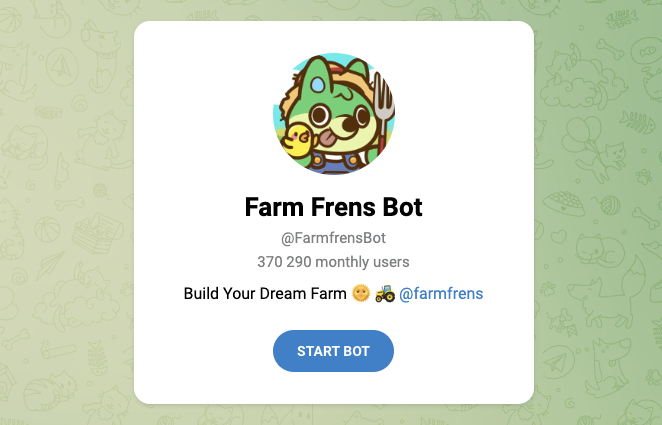
Task: Click the 370 290 monthly users count
Action: (x=334, y=262)
